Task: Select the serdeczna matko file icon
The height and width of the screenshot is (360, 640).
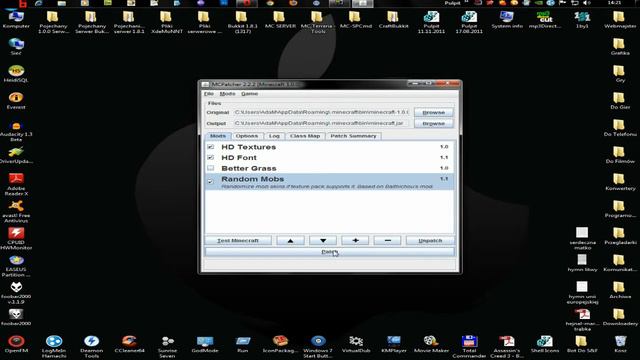Action: click(582, 238)
